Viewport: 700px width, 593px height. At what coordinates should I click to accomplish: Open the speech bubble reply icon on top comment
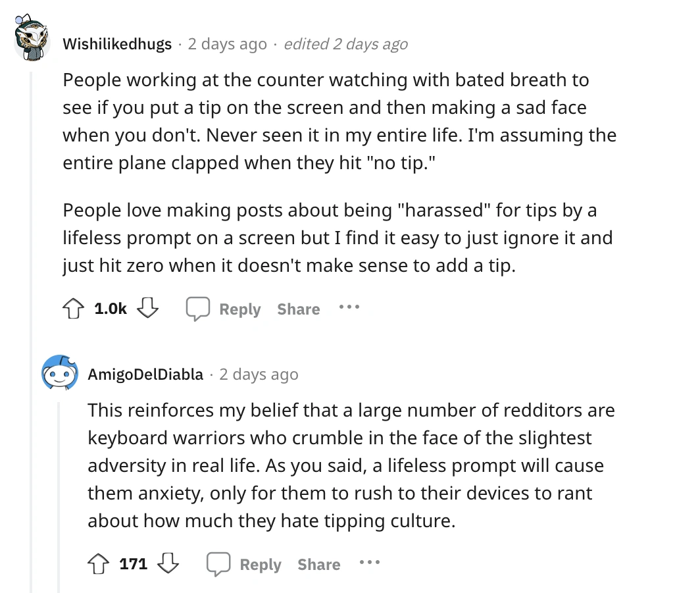[x=198, y=308]
